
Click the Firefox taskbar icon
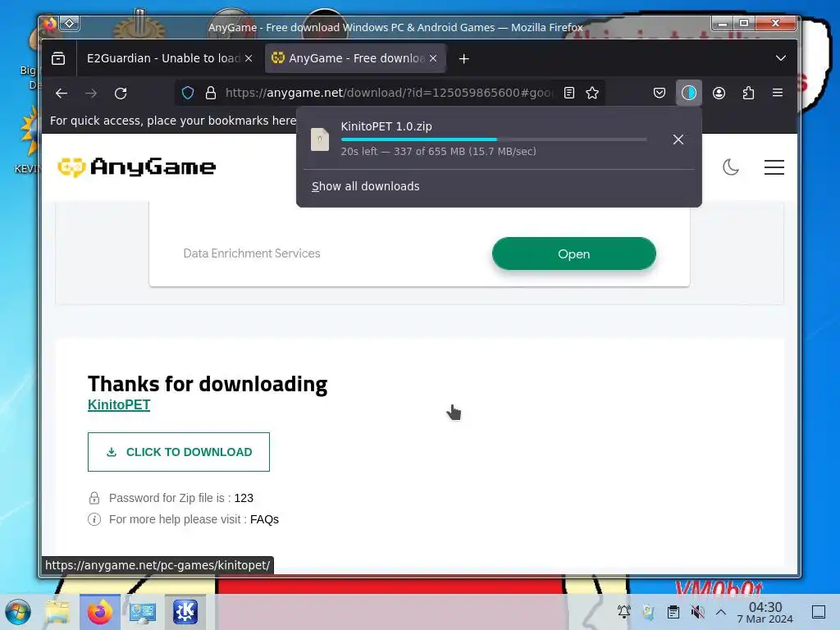pyautogui.click(x=100, y=612)
